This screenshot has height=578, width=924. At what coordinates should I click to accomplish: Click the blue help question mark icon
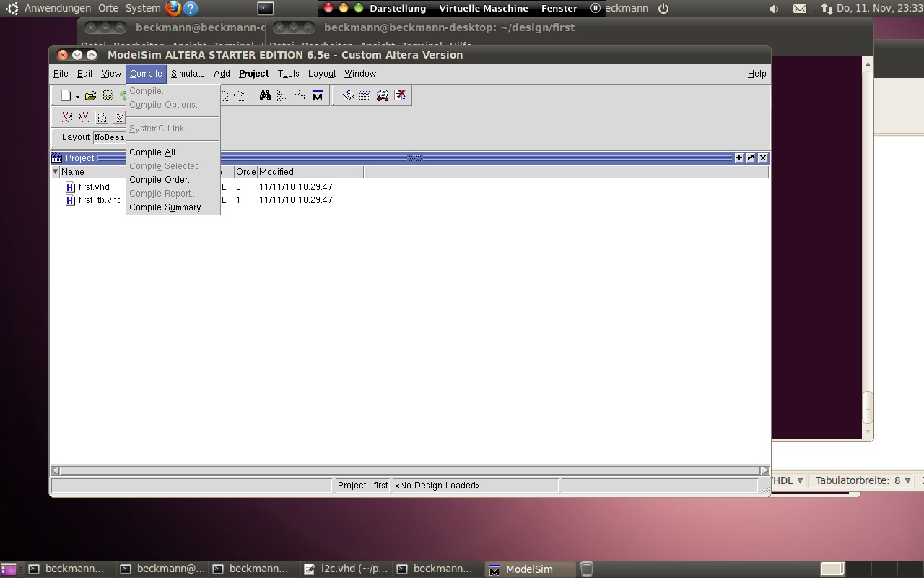(x=191, y=9)
